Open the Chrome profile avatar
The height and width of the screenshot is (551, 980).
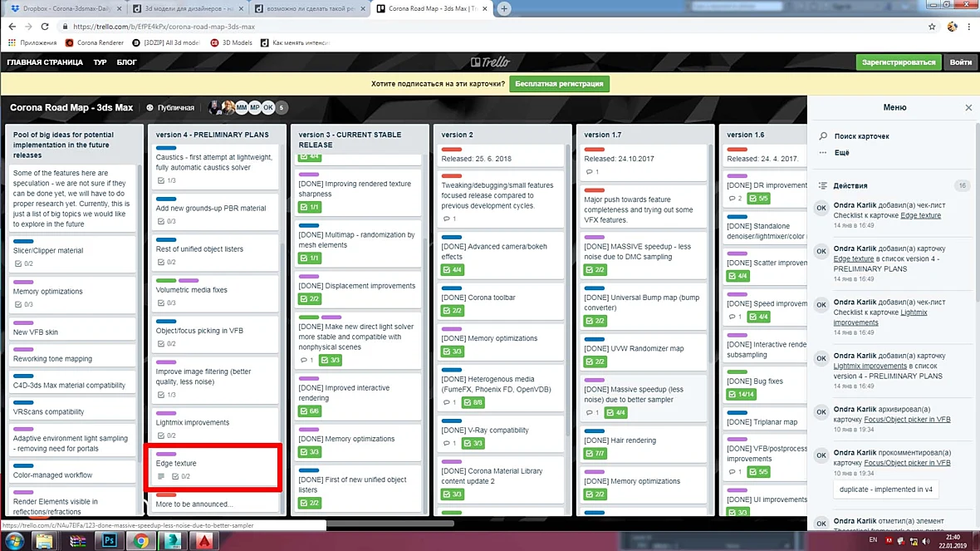[952, 27]
